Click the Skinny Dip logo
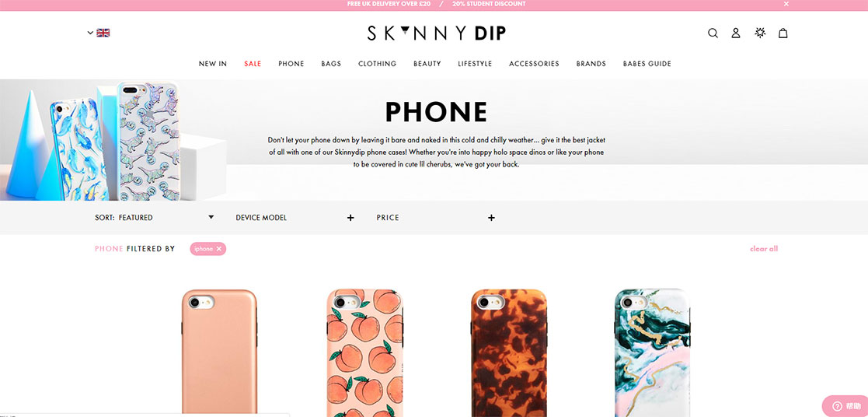Screen dimensions: 868x417 pyautogui.click(x=436, y=33)
